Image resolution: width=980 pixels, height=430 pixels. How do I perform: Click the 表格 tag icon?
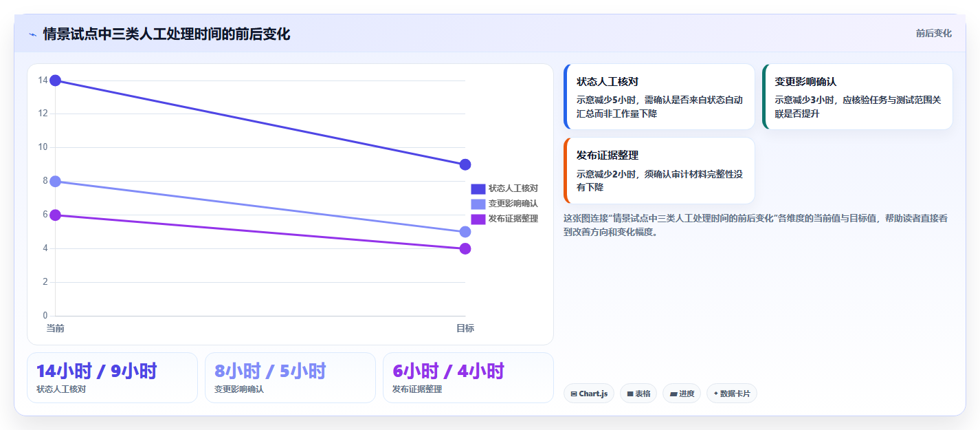tap(630, 394)
